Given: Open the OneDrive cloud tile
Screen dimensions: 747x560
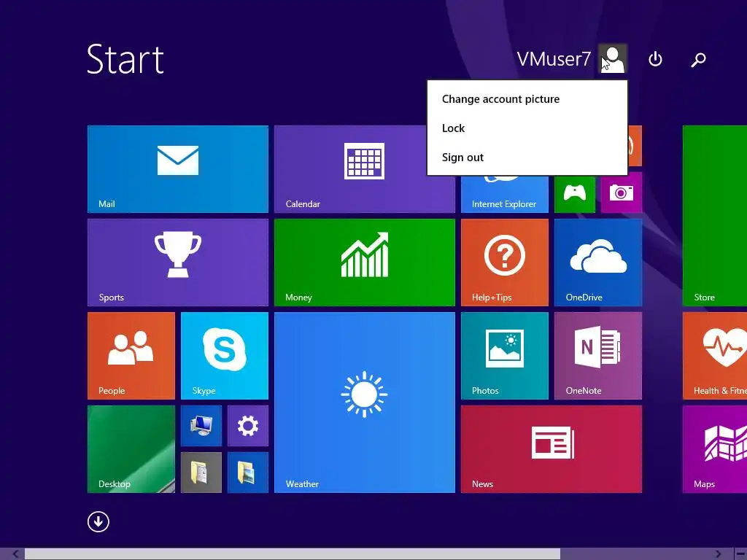Looking at the screenshot, I should [598, 262].
